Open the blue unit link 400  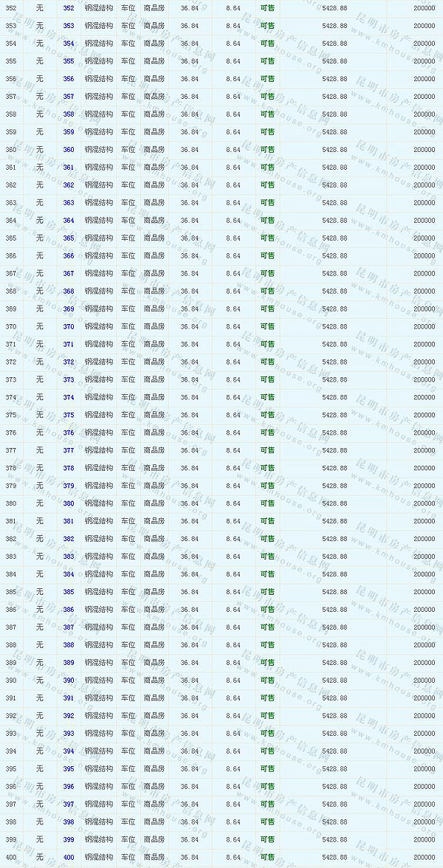(69, 858)
